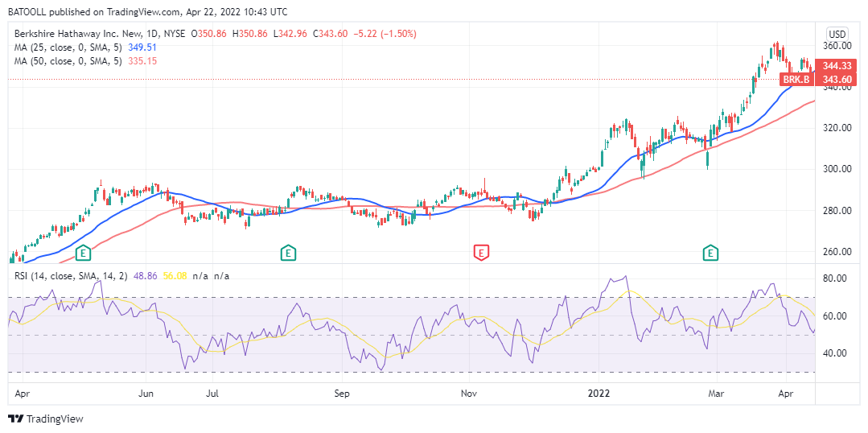Click the RSI value 48.86
868x433 pixels.
coord(146,275)
